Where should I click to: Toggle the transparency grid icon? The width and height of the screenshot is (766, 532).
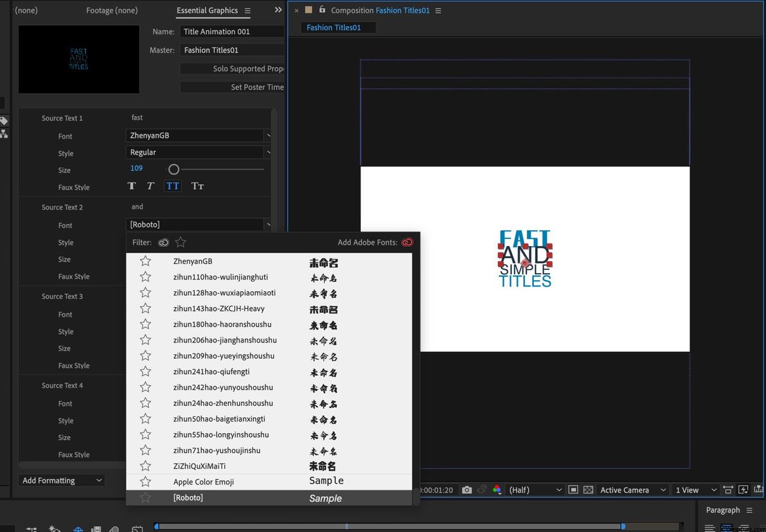tap(588, 490)
